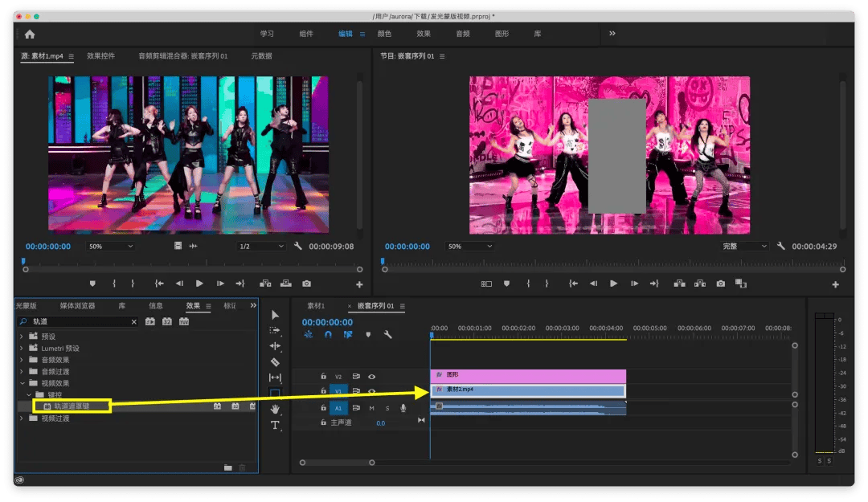Switch to the 颜色 workspace

384,34
